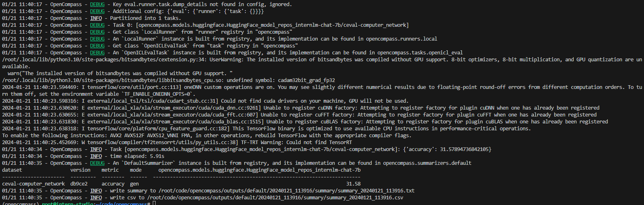Click the db9ce2 version value
Viewport: 644px width, 205px height.
(x=79, y=184)
